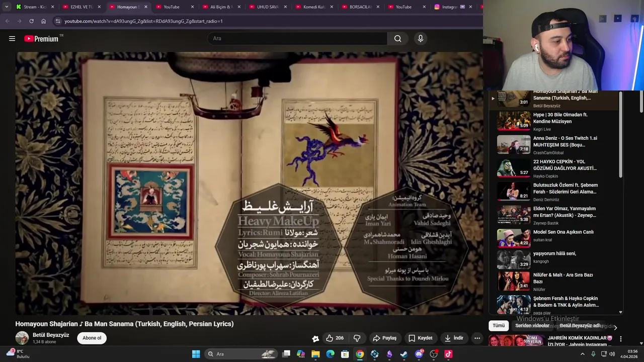This screenshot has height=362, width=644.
Task: Click the search magnifier button
Action: click(397, 38)
